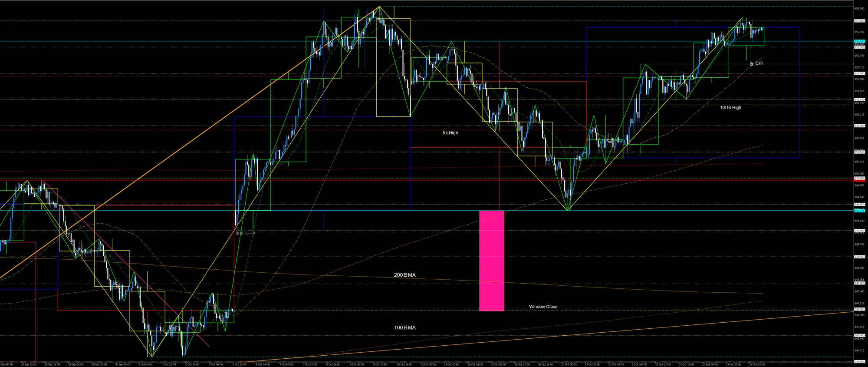
Task: Click the CPI event marker icon
Action: click(752, 63)
